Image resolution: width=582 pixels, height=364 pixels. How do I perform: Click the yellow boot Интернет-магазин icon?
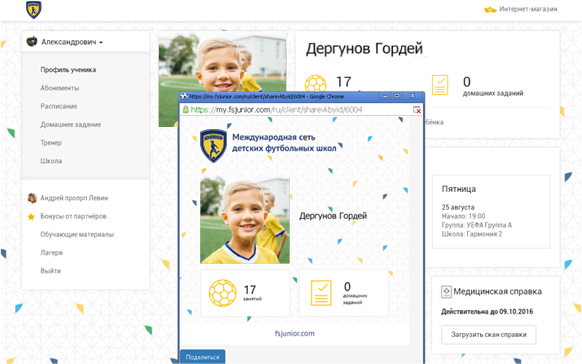[x=490, y=10]
